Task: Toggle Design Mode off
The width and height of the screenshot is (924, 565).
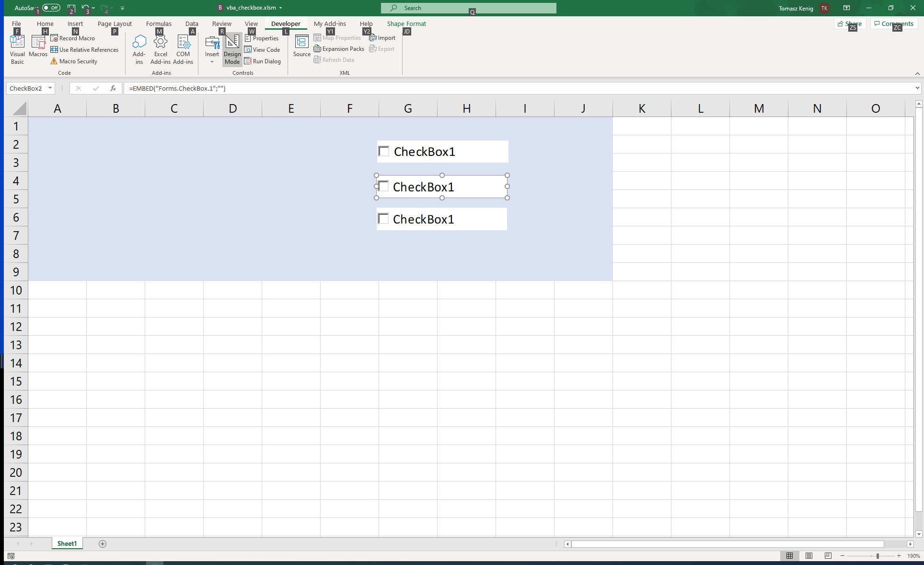Action: pos(231,49)
